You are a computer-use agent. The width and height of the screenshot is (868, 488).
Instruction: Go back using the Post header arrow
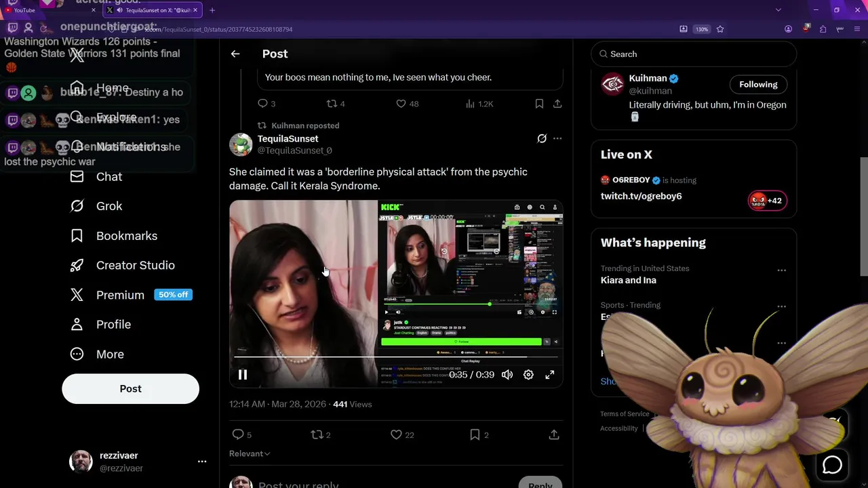(x=235, y=54)
